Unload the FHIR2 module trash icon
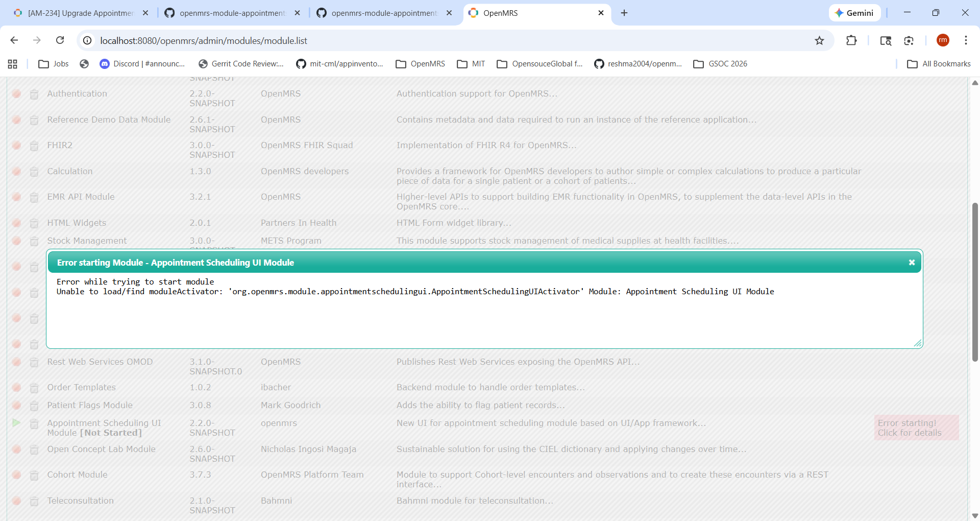The height and width of the screenshot is (521, 980). pos(34,146)
